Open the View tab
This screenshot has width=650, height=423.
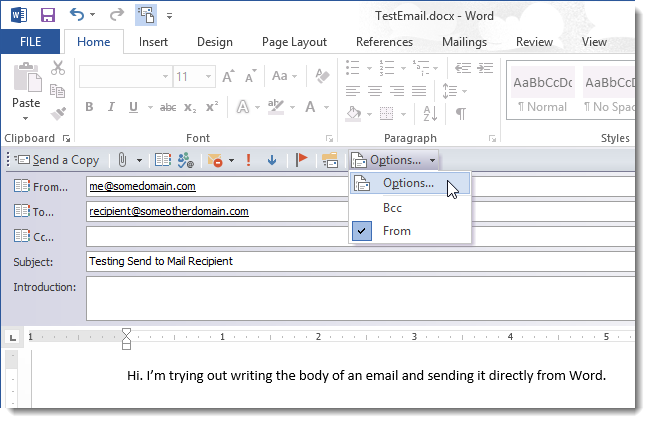point(594,42)
